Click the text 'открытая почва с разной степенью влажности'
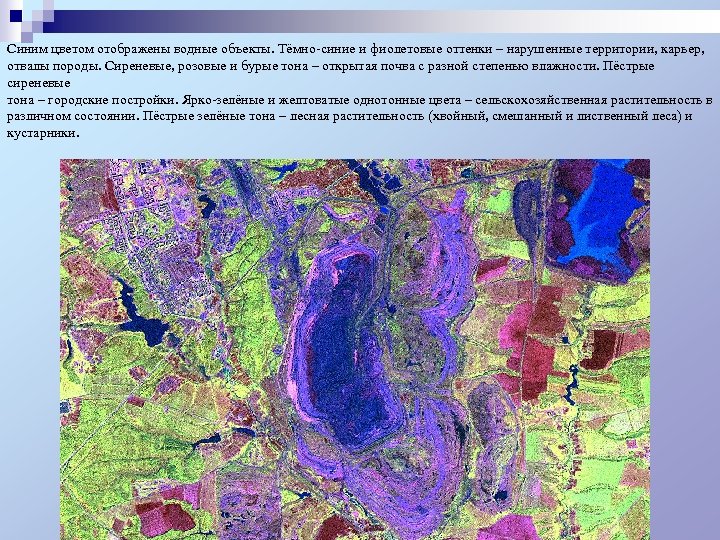 click(x=460, y=66)
